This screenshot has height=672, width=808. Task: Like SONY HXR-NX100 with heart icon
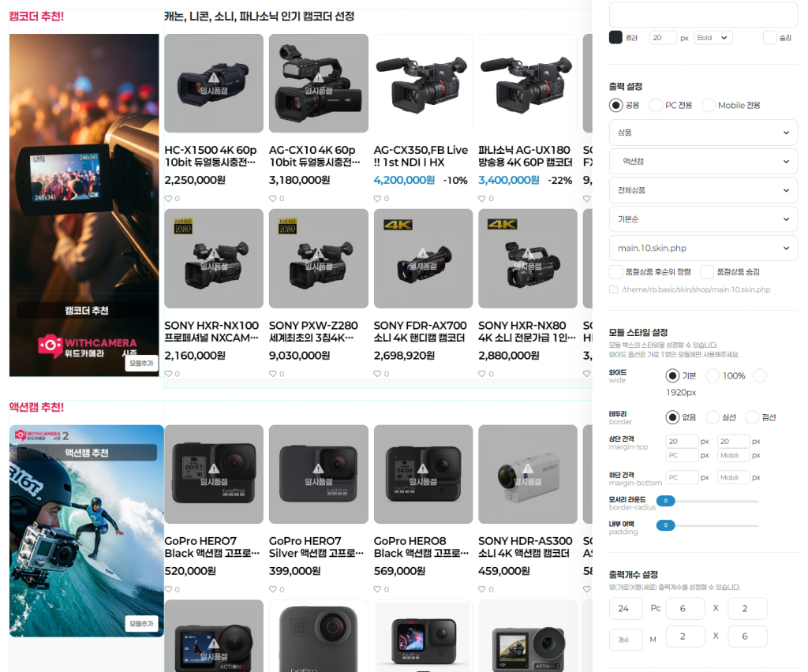coord(168,374)
